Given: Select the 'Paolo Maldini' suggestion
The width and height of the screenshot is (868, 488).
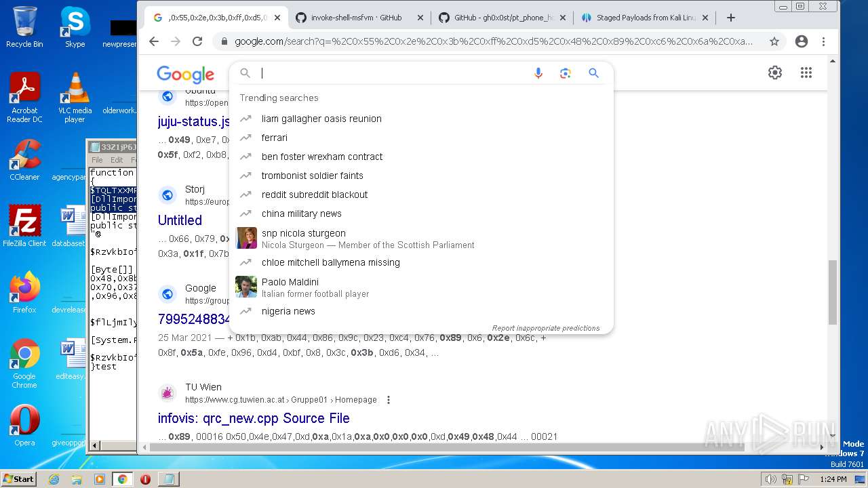Looking at the screenshot, I should click(x=421, y=287).
